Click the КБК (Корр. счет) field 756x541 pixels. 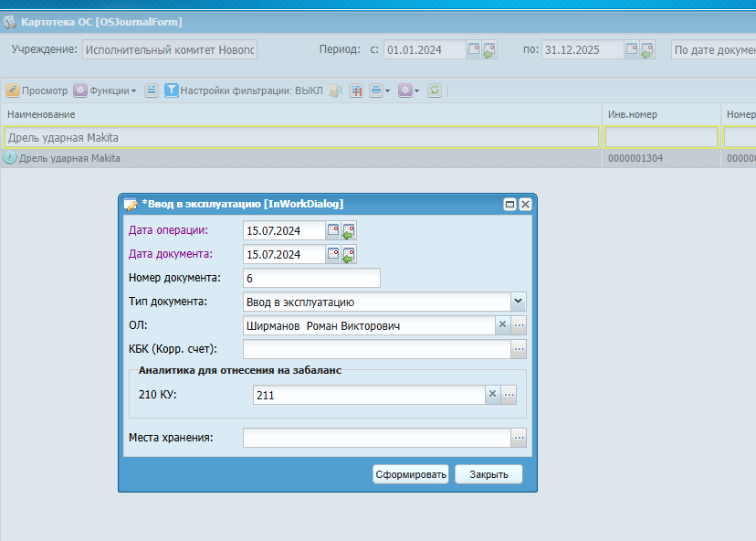[x=376, y=349]
